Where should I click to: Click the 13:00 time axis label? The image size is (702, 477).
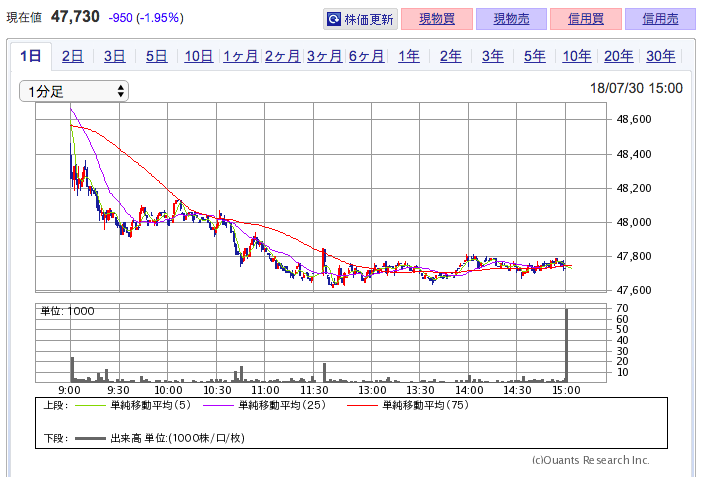[372, 390]
